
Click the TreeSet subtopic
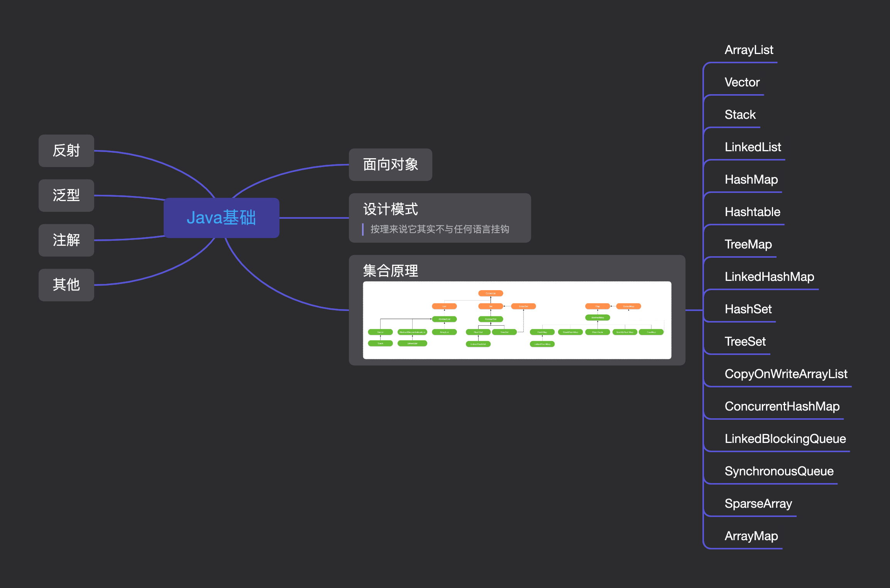(x=745, y=342)
